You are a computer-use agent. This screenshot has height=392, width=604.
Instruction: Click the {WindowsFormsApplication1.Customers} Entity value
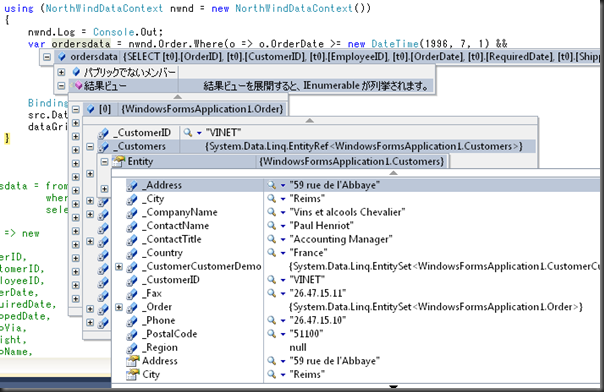coord(352,161)
